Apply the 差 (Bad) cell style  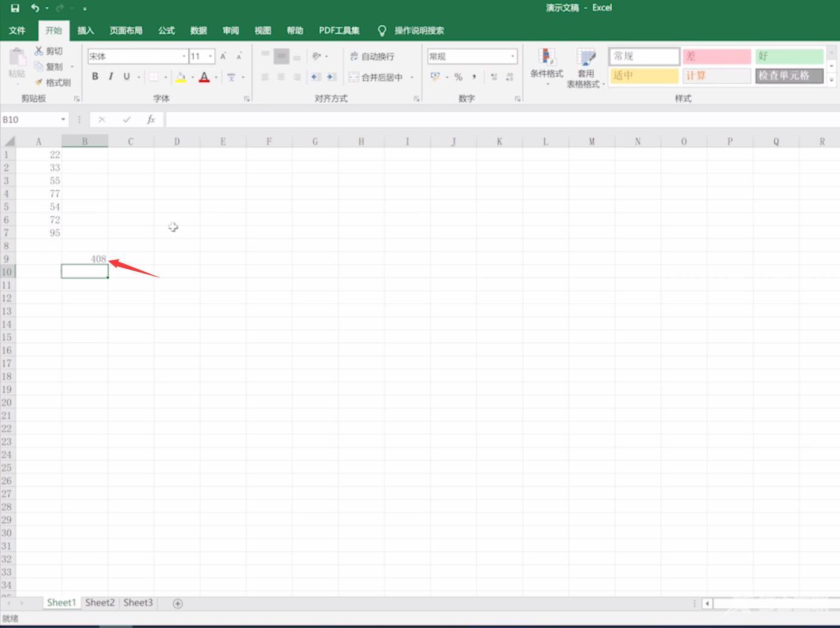717,56
